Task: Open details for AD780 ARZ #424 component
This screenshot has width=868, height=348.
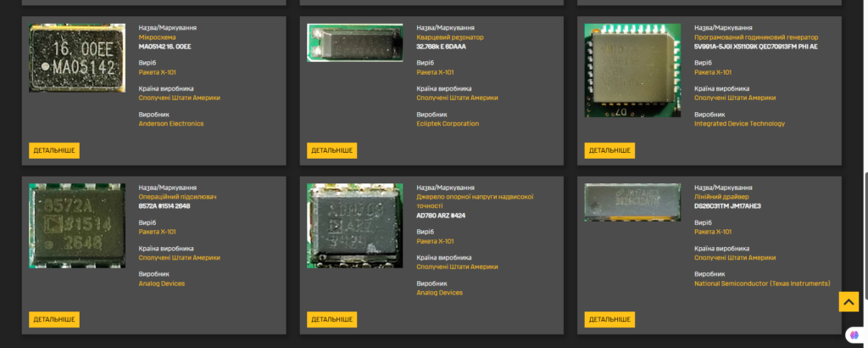Action: point(331,319)
